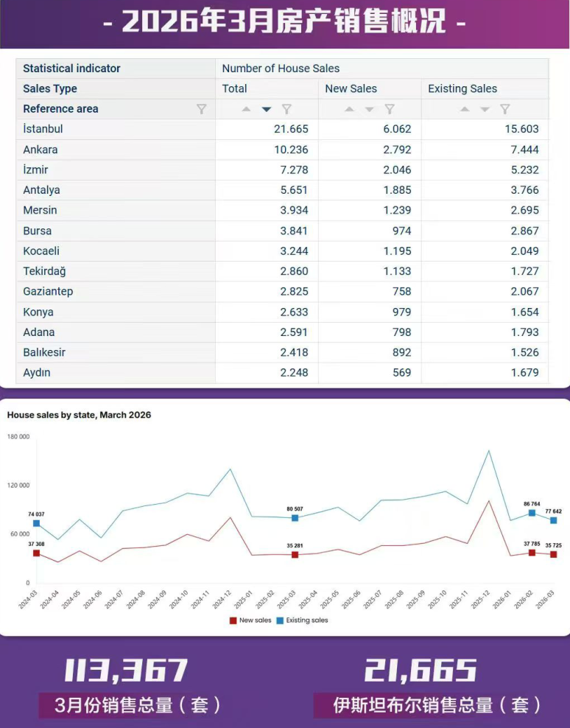Toggle the New sales series label in legend
This screenshot has width=570, height=728.
click(255, 620)
